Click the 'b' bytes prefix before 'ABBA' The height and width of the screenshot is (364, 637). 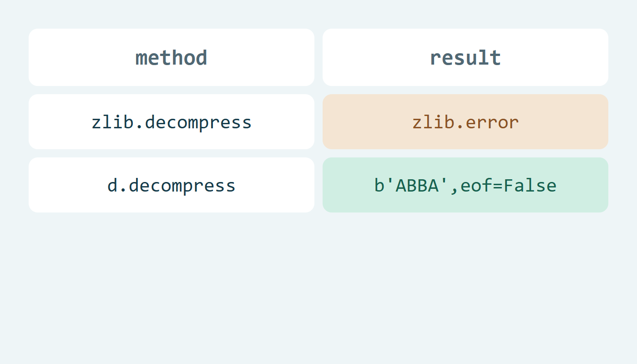click(379, 185)
